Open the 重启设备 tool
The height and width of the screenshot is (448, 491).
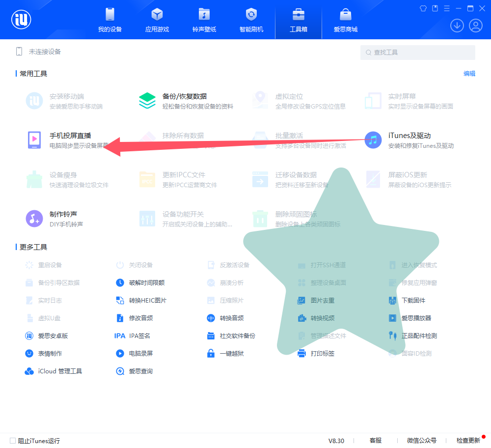click(43, 265)
